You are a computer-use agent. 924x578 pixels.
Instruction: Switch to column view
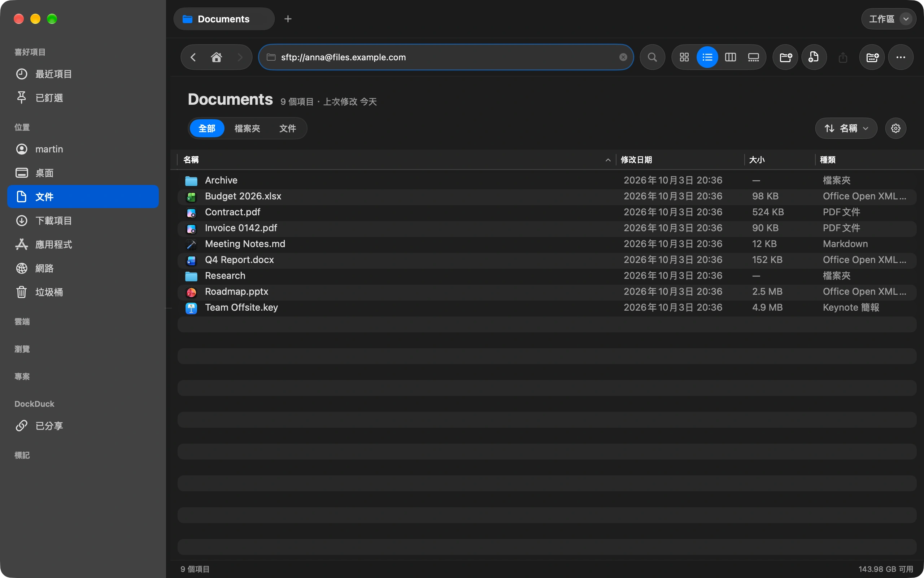point(731,57)
